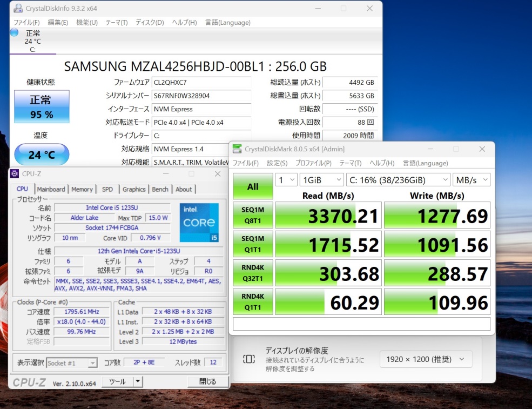The width and height of the screenshot is (532, 409).
Task: Click the SEQ1M Q8T1 write value 1277.69
Action: (x=437, y=216)
